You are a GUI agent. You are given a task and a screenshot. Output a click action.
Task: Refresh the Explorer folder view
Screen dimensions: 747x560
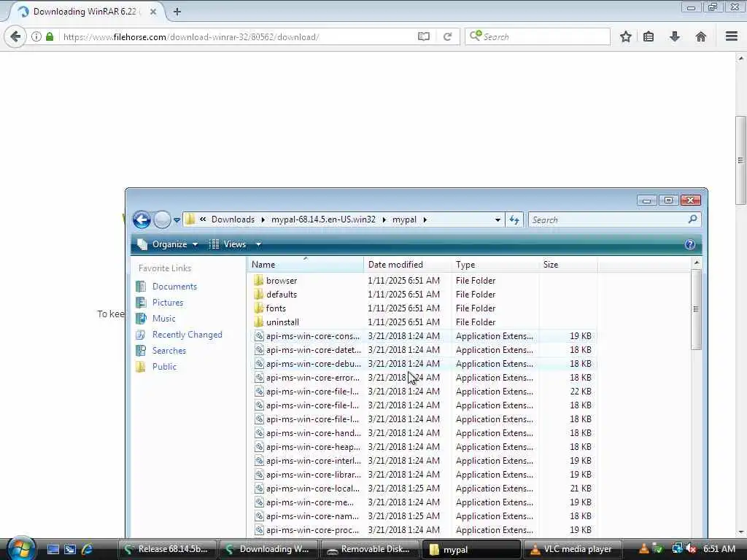click(x=514, y=219)
